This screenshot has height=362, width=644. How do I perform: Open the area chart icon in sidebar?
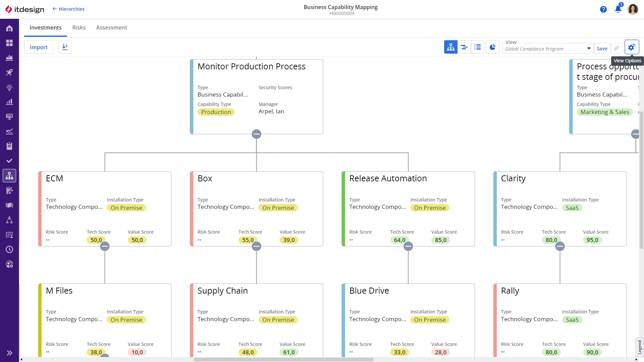point(9,58)
